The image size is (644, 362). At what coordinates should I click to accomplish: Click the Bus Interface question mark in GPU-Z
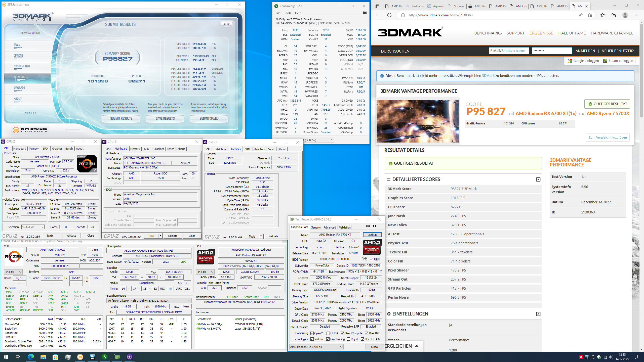point(381,271)
